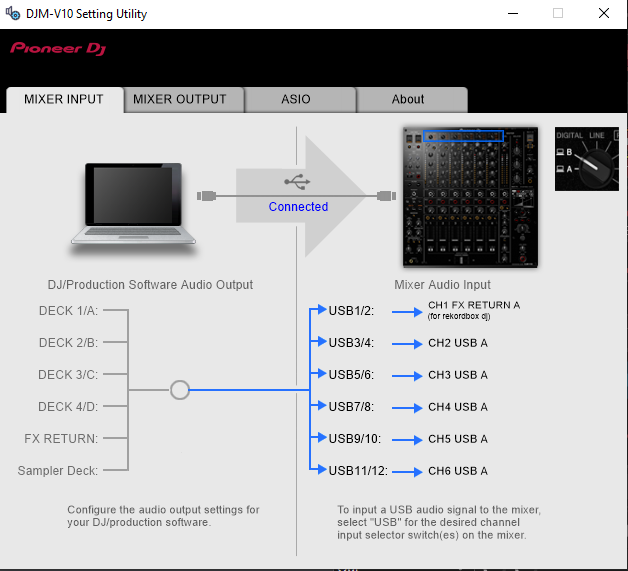Select the DECK 4/D label
The height and width of the screenshot is (571, 628).
[x=68, y=407]
